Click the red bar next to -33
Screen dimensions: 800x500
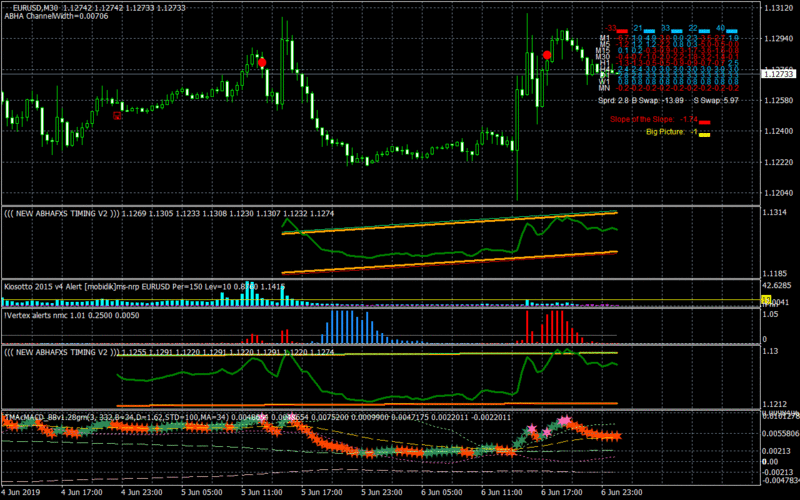click(622, 32)
